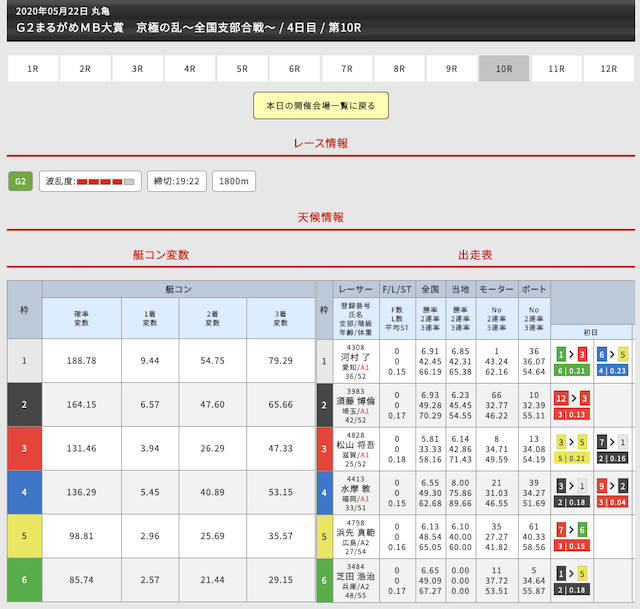Switch to the 8R race tab
640x609 pixels.
[x=399, y=69]
